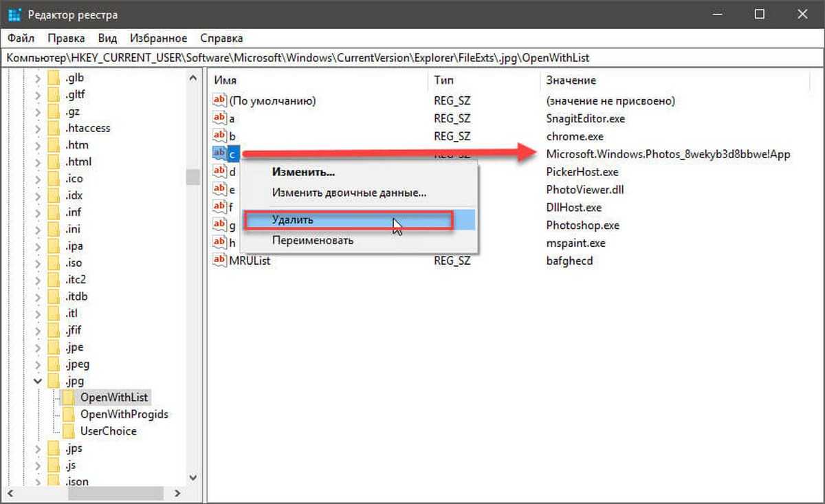This screenshot has width=825, height=504.
Task: Expand the .jpeg key node
Action: [38, 364]
